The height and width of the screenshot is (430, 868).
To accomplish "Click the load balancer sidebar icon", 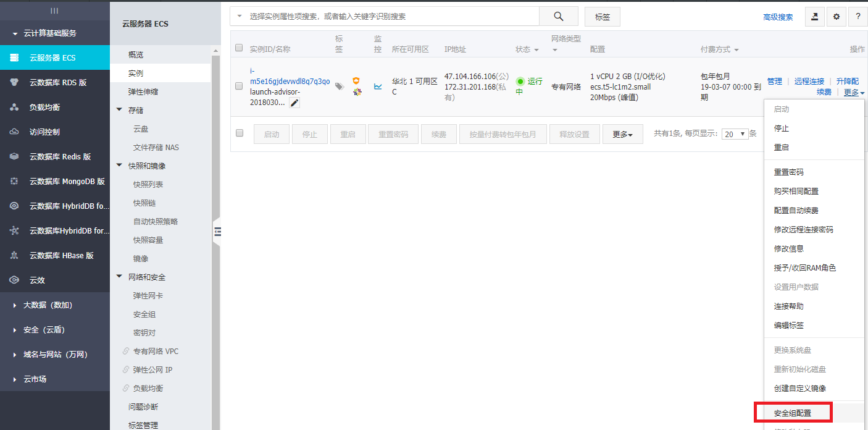I will pos(14,107).
